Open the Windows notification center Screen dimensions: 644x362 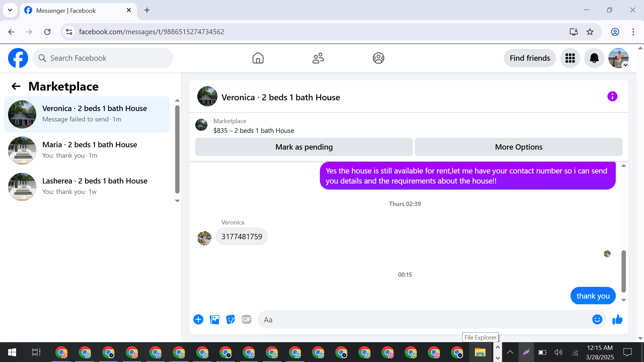(627, 352)
